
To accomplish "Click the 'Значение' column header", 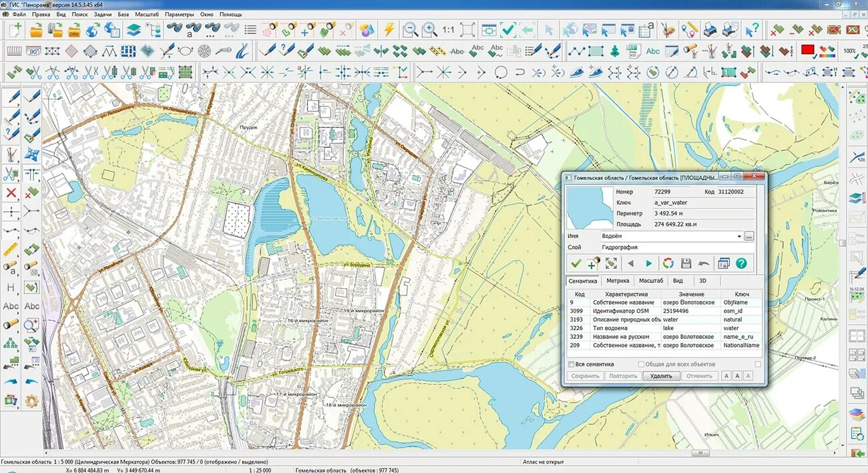I will tap(692, 294).
